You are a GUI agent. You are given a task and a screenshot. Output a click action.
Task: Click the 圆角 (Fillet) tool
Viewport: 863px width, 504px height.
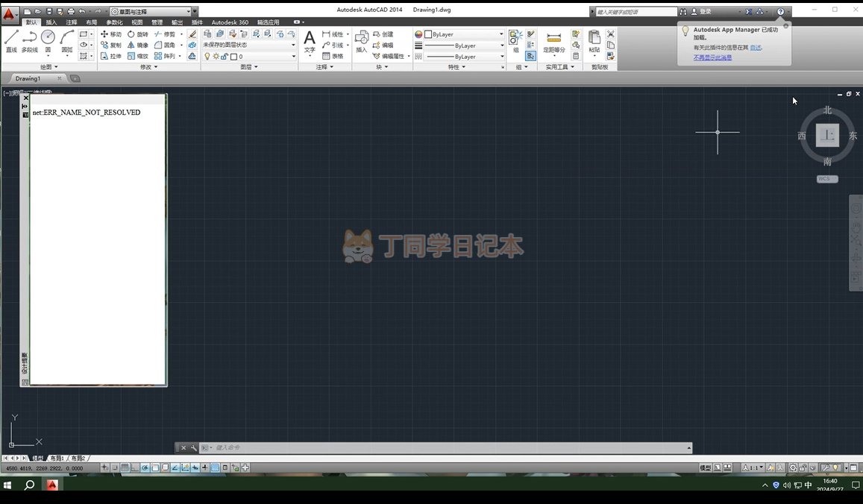[165, 45]
